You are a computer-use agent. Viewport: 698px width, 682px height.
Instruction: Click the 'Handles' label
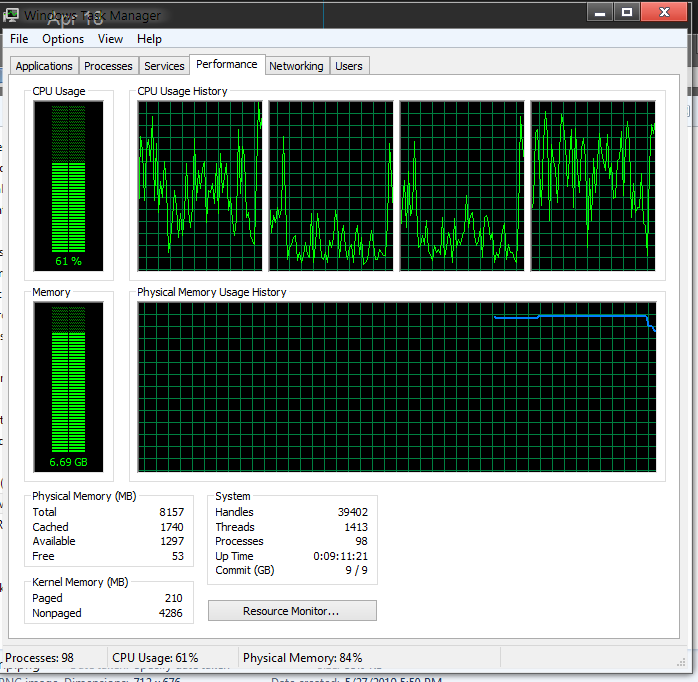pyautogui.click(x=234, y=512)
